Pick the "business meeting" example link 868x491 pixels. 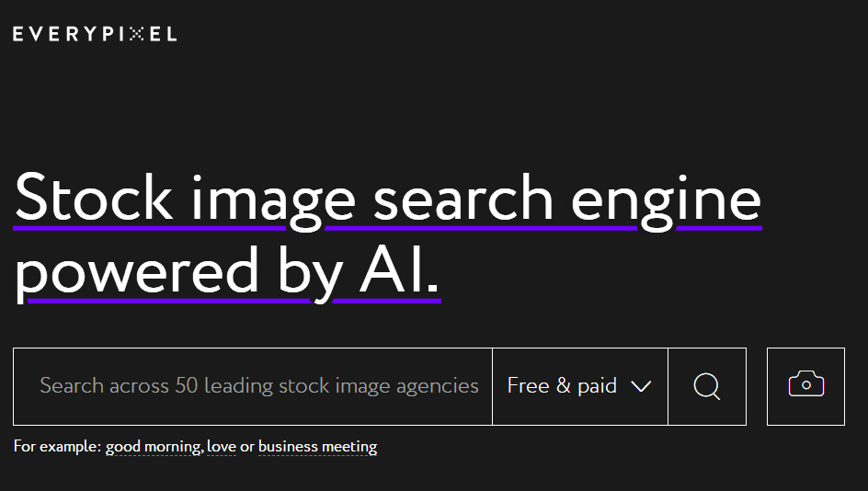[x=317, y=448]
